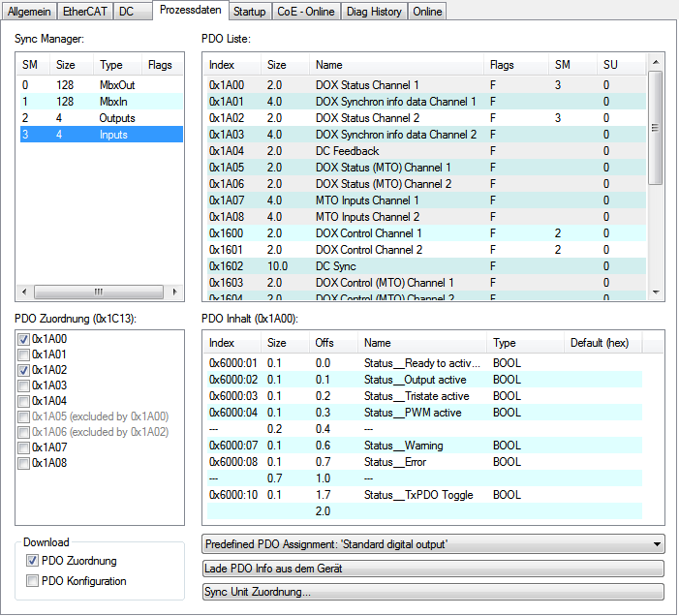This screenshot has height=616, width=679.
Task: Open the CoE - Online tab
Action: coord(306,12)
